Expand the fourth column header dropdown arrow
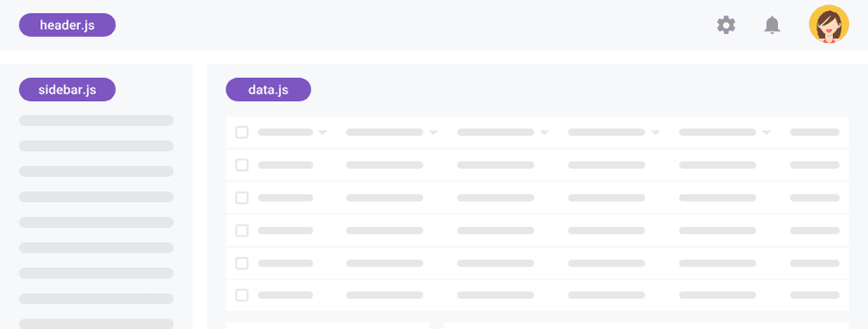This screenshot has height=329, width=868. click(655, 133)
